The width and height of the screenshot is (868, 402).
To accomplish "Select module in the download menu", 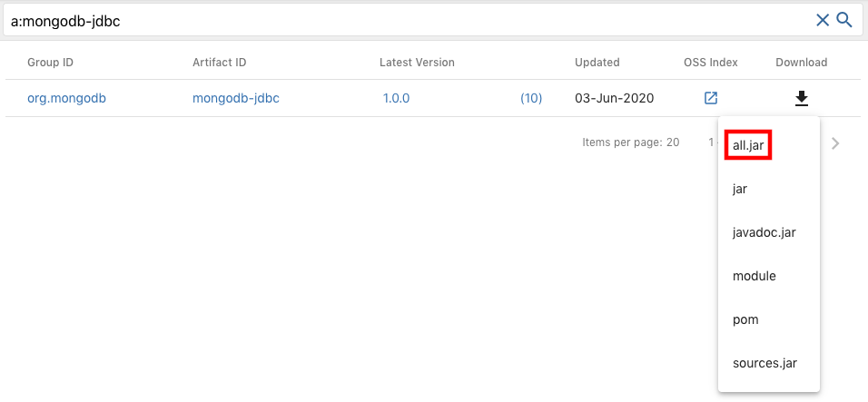I will click(x=754, y=276).
